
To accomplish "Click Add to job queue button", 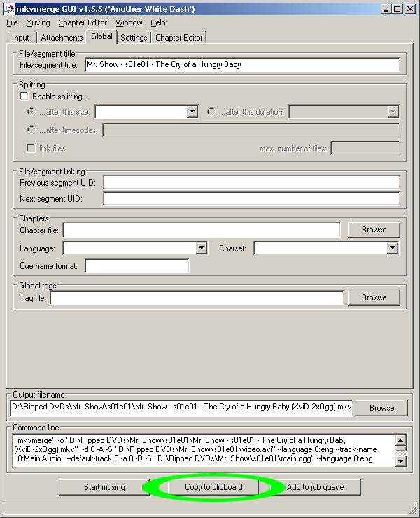I will (x=315, y=487).
